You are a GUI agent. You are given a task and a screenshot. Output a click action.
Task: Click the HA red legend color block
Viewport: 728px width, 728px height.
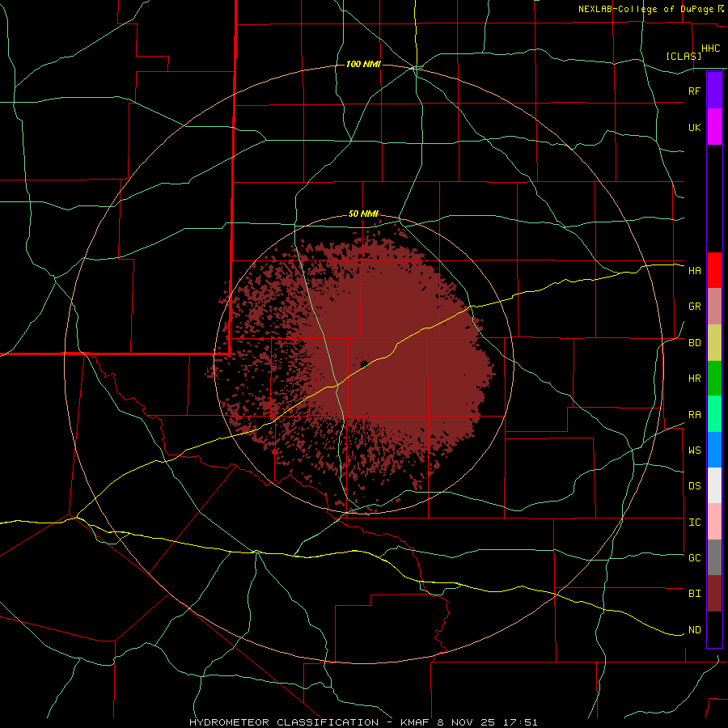714,270
